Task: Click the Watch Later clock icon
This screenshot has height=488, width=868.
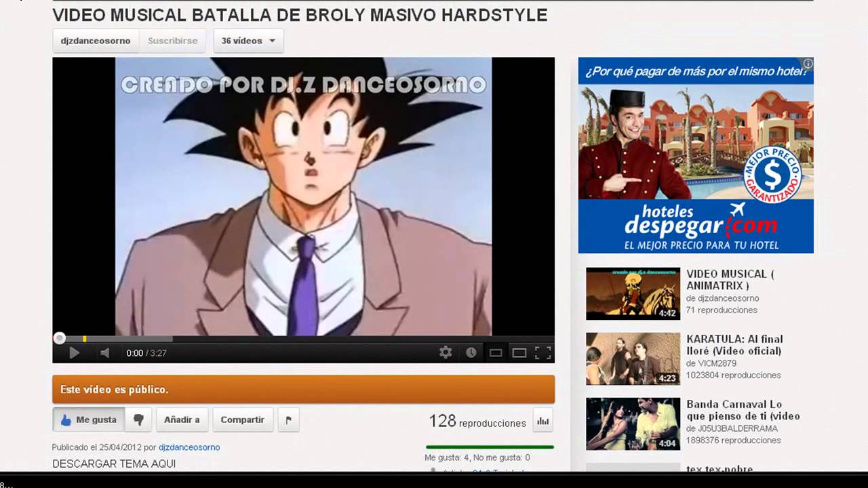Action: click(x=471, y=352)
